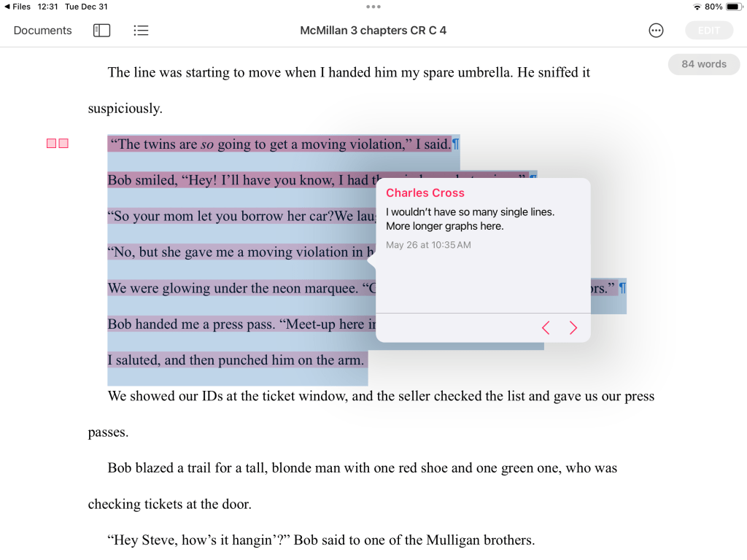747x560 pixels.
Task: Open the table of contents list icon
Action: tap(141, 31)
